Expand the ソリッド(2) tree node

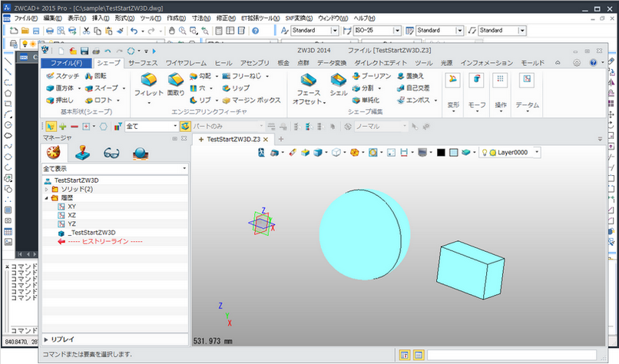[x=47, y=190]
